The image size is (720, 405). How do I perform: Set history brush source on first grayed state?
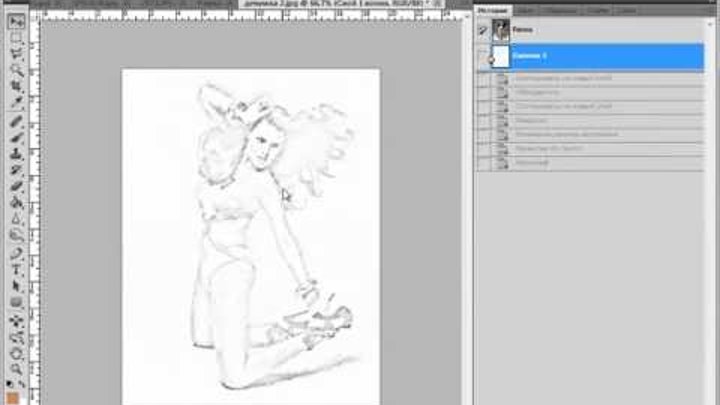tap(484, 78)
